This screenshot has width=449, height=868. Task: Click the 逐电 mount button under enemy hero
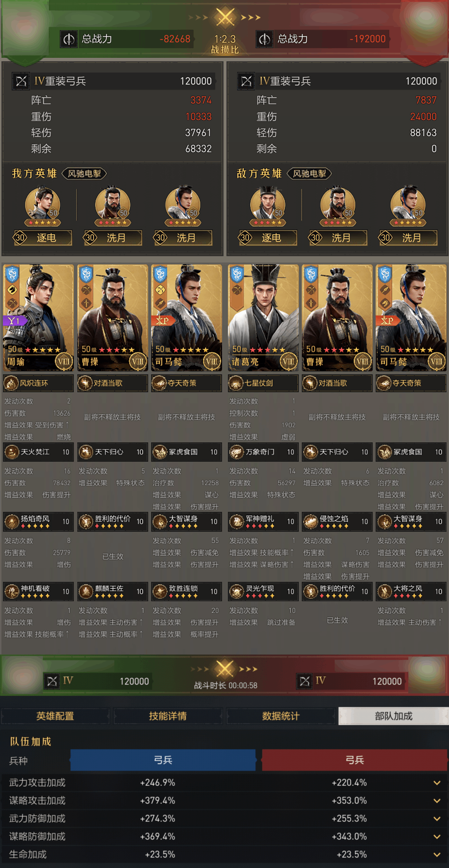pos(267,238)
